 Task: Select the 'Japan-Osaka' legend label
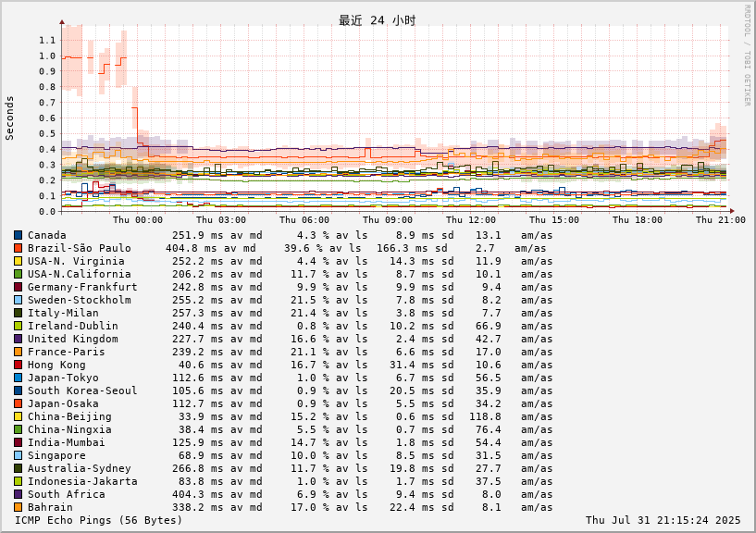click(63, 403)
